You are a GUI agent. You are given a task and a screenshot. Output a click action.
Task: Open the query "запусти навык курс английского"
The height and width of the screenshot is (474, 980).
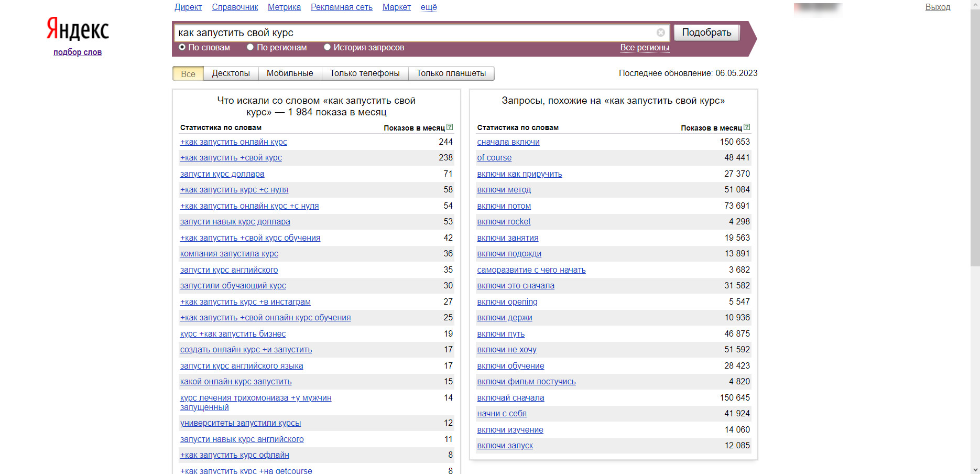tap(242, 439)
